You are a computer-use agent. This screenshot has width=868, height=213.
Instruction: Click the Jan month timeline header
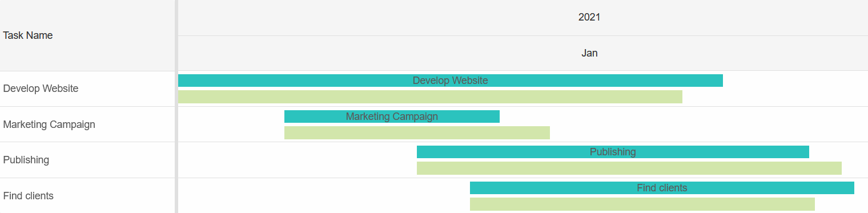click(589, 53)
